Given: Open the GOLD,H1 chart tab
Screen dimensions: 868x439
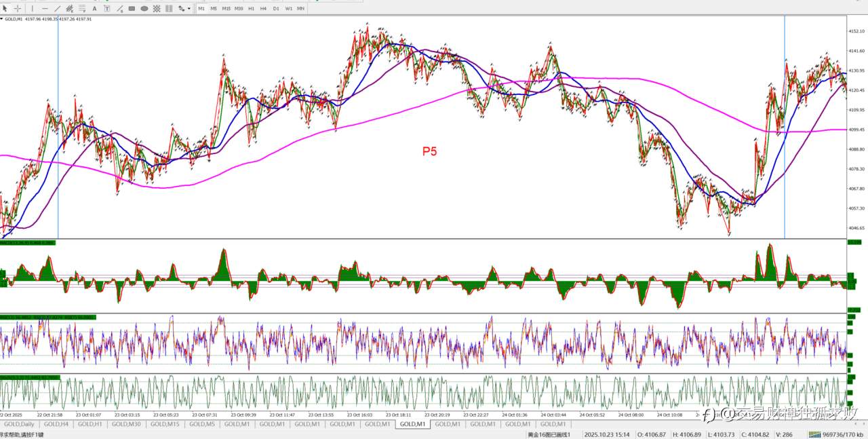Looking at the screenshot, I should pyautogui.click(x=90, y=424).
